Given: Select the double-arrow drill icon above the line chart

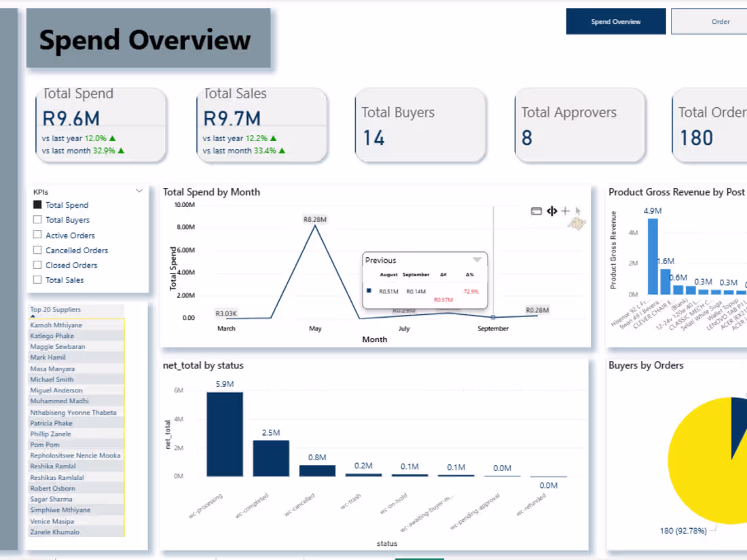Looking at the screenshot, I should pos(551,211).
